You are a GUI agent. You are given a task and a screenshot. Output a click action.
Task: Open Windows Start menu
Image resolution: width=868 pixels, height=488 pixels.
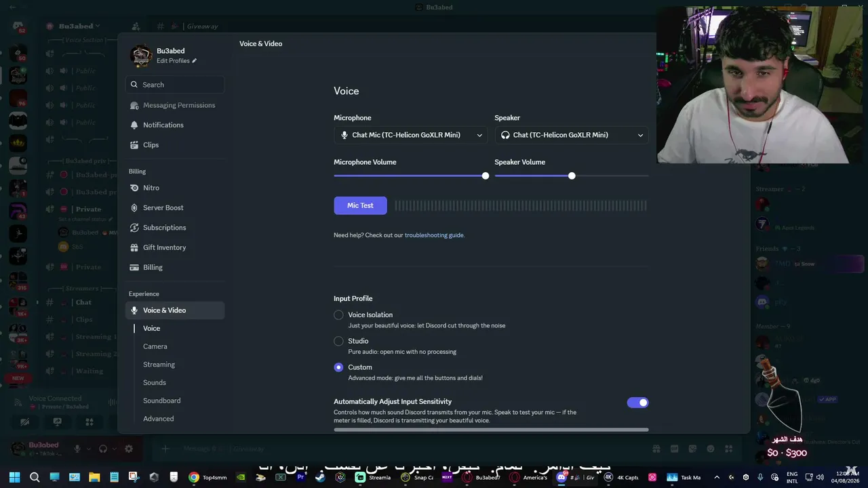click(x=14, y=477)
